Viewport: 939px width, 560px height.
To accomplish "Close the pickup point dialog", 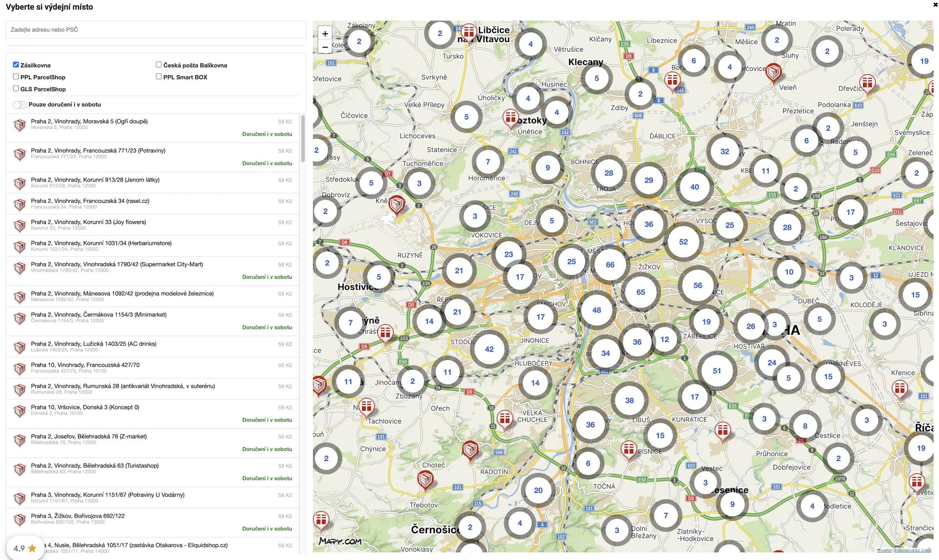I will (x=935, y=4).
